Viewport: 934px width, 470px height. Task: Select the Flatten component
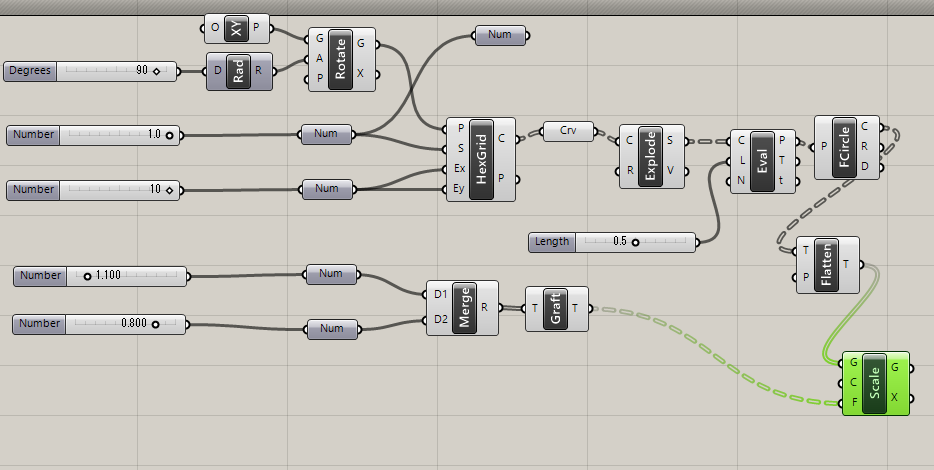pos(829,265)
